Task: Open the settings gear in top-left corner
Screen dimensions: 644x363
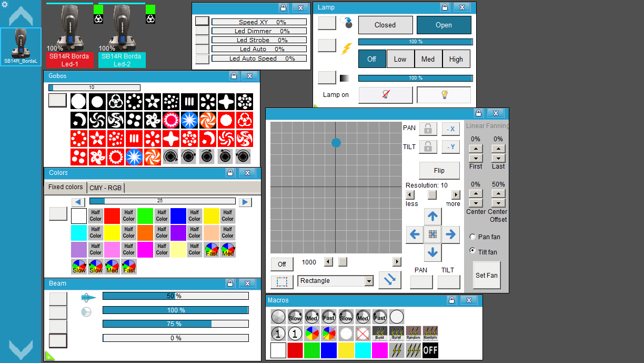Action: click(5, 5)
